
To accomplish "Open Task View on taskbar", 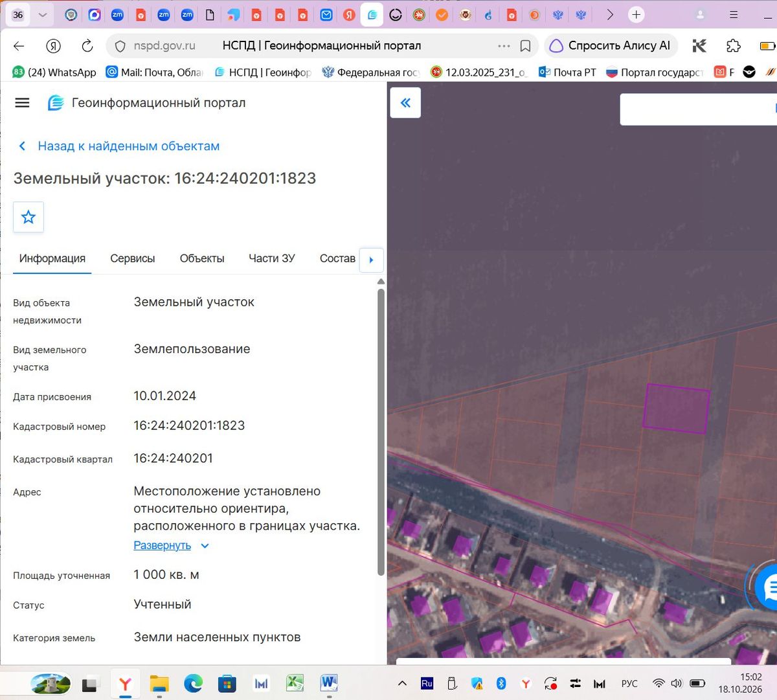I will click(x=91, y=683).
